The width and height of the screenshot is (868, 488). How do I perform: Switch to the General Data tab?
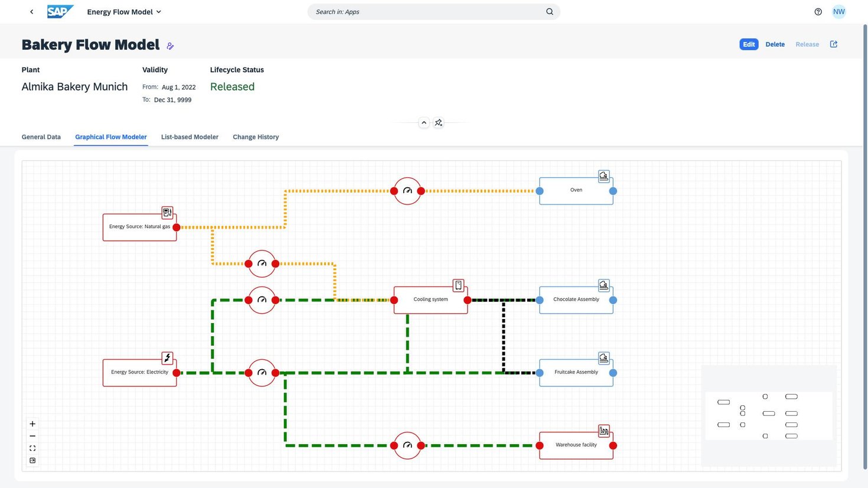tap(41, 136)
